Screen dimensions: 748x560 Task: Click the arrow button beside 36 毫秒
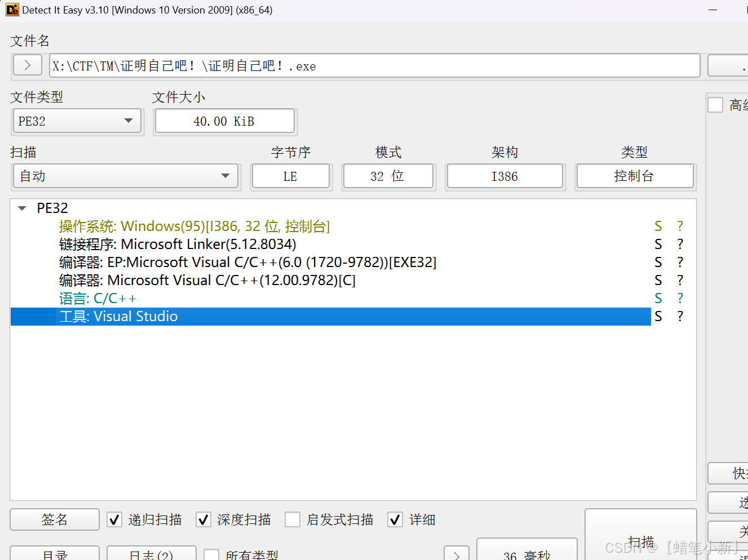click(x=457, y=554)
